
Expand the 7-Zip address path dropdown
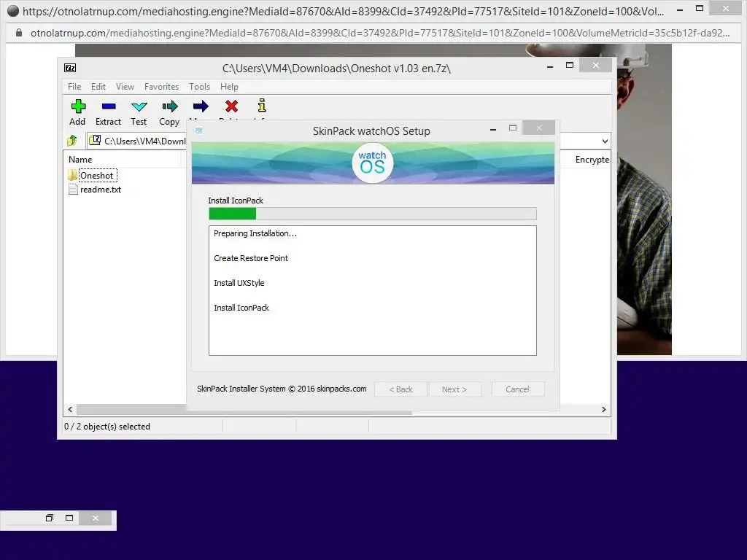pos(605,141)
